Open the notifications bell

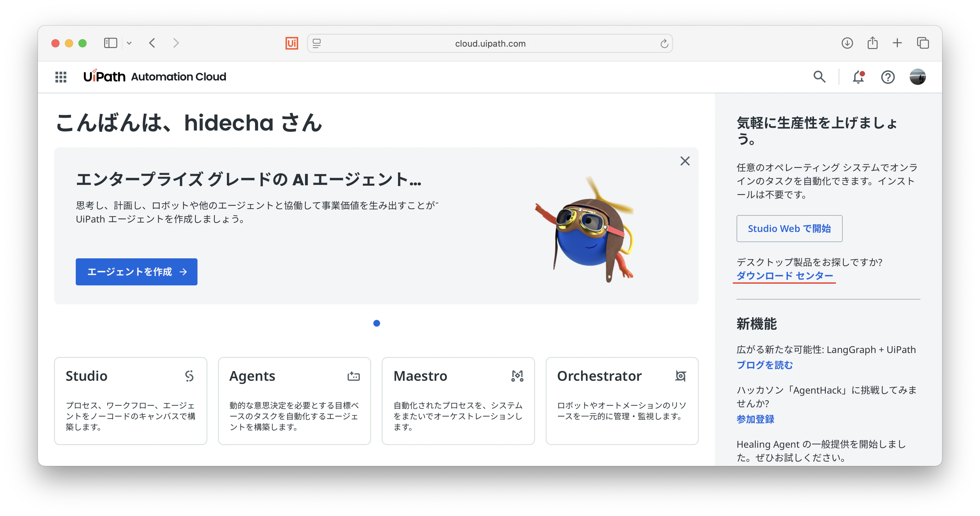coord(858,77)
